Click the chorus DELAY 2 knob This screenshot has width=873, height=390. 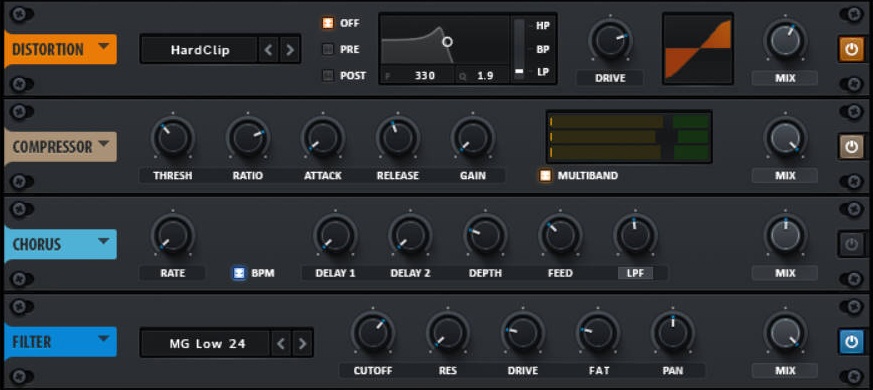(x=410, y=235)
